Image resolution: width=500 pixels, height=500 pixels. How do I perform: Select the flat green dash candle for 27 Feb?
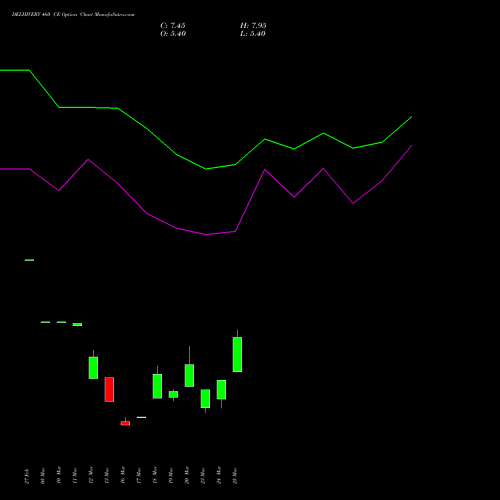(29, 260)
